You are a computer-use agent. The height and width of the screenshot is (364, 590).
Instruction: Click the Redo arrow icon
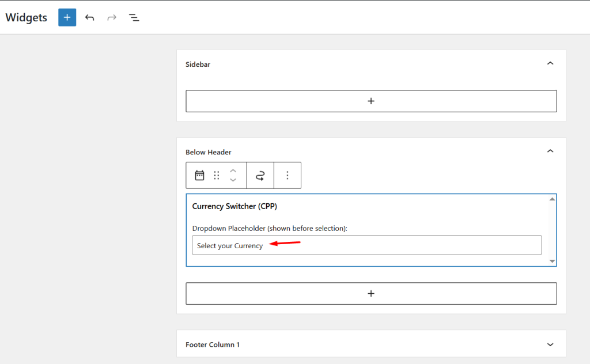(112, 17)
